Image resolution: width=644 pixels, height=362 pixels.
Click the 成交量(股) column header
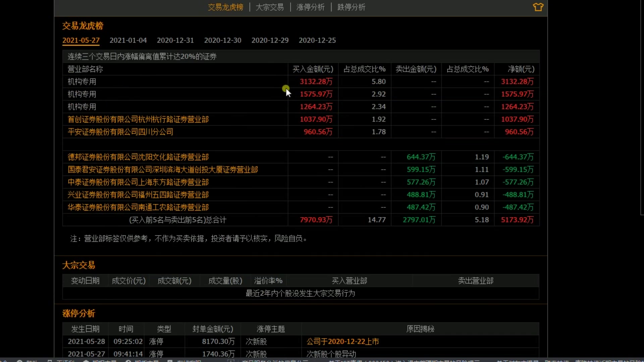(225, 281)
